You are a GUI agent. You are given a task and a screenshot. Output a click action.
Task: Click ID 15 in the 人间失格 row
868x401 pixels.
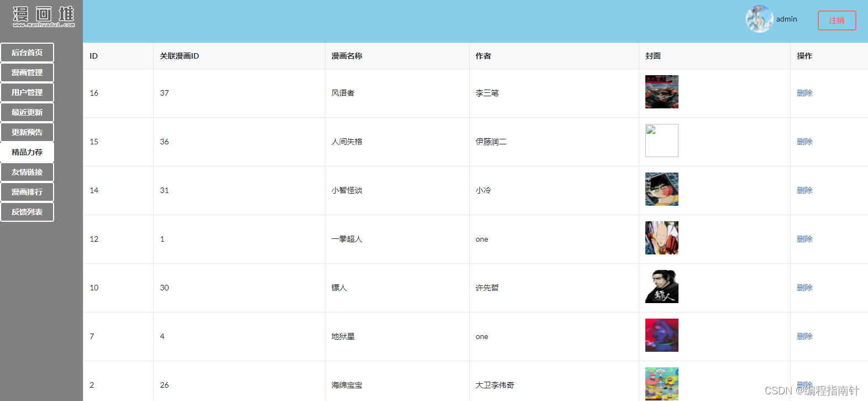click(x=94, y=142)
